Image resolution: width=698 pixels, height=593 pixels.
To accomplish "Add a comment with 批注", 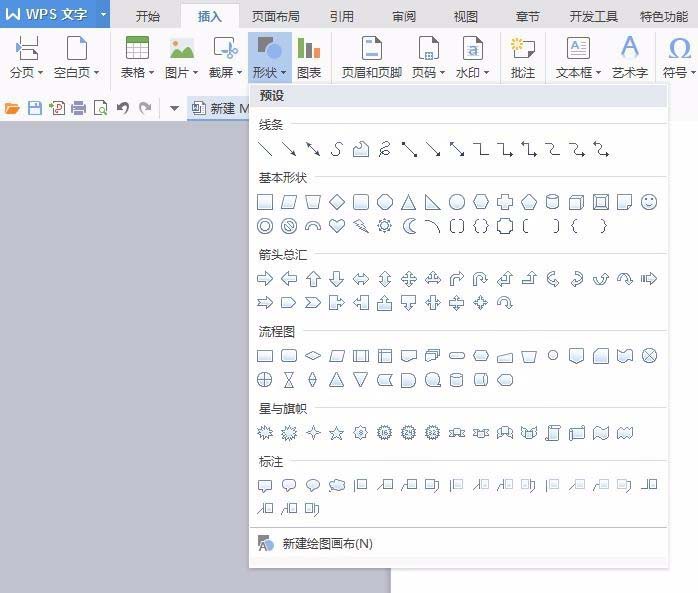I will [x=522, y=57].
